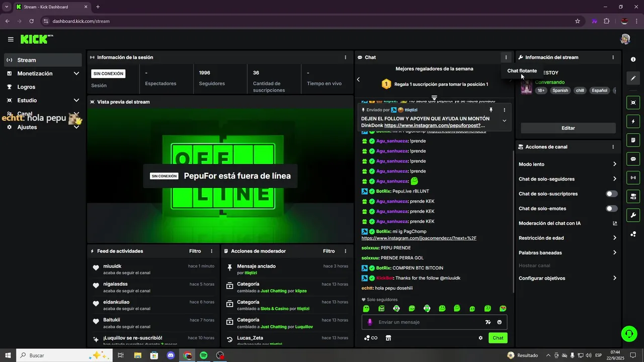Open Acciones de canal three-dot menu
This screenshot has width=644, height=362.
coord(613,147)
